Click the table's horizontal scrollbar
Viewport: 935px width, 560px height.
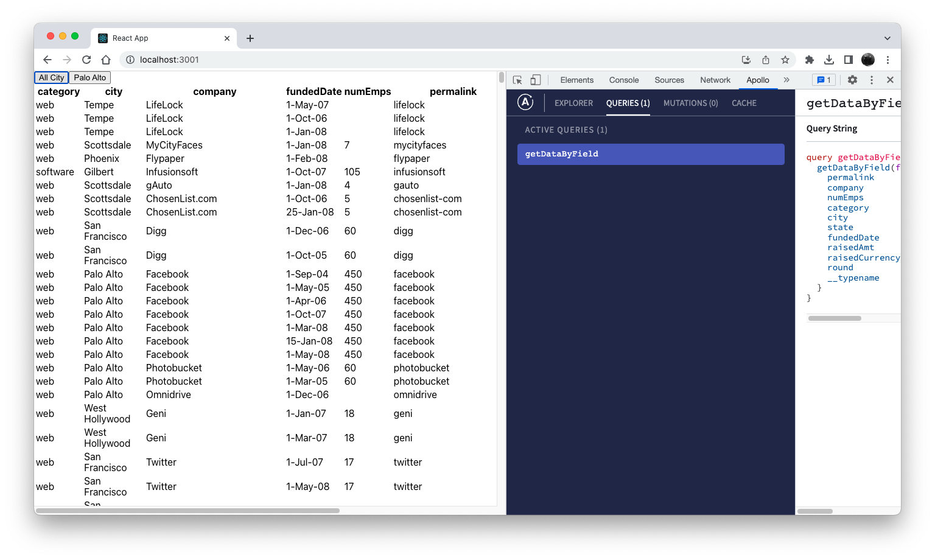[187, 511]
